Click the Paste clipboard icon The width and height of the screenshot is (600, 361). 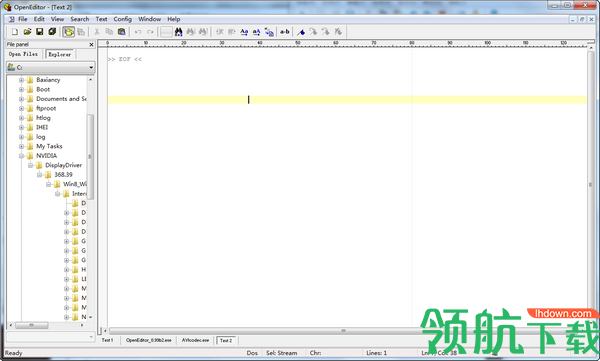click(x=122, y=32)
